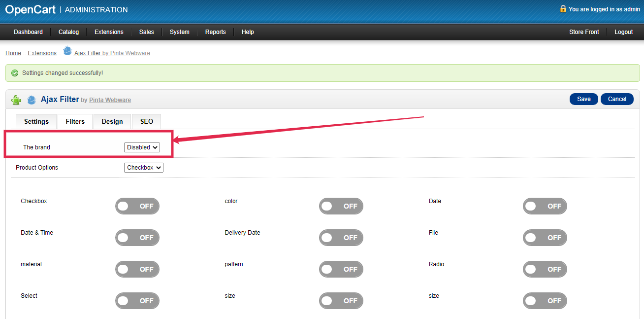Switch to the Design tab
This screenshot has width=644, height=319.
click(112, 122)
